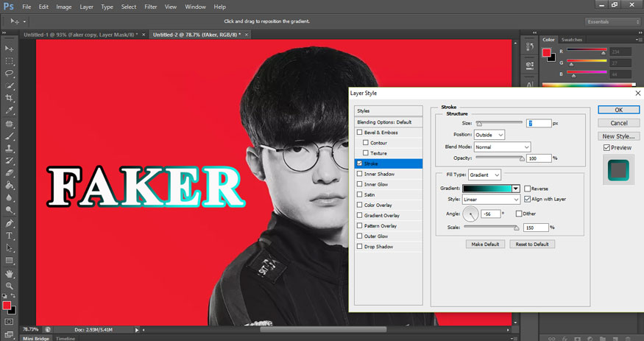Viewport: 644px width, 341px height.
Task: Uncheck Align with Layer checkbox
Action: (528, 199)
